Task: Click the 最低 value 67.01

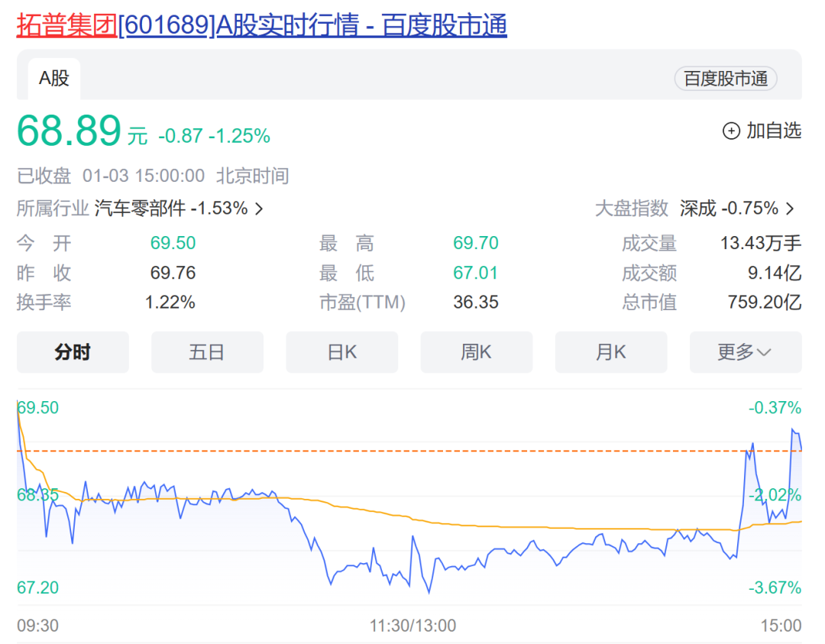Action: pos(476,273)
